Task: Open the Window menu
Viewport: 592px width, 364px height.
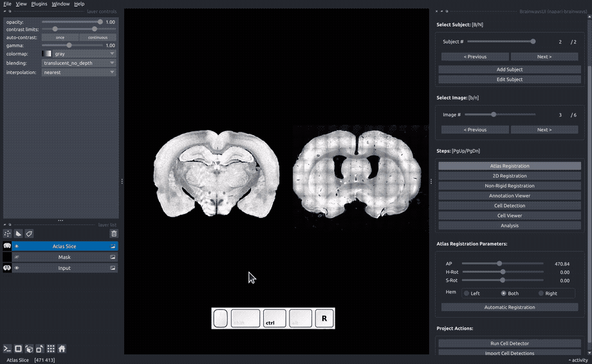Action: 60,4
